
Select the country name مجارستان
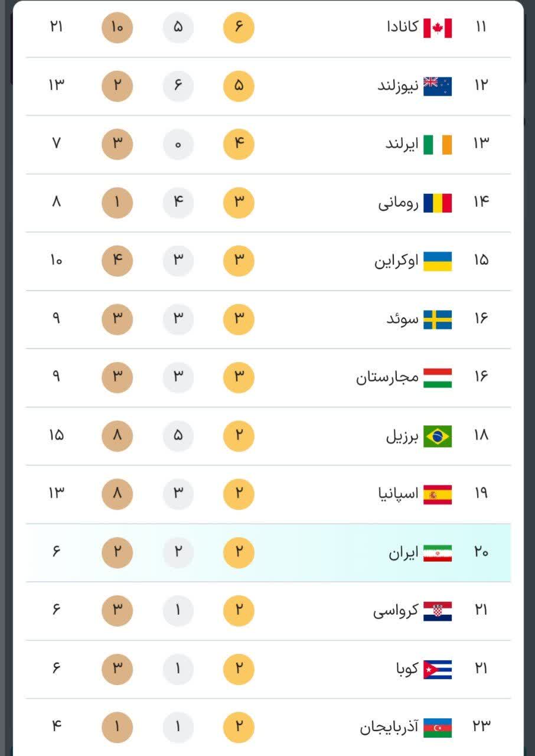click(x=387, y=377)
